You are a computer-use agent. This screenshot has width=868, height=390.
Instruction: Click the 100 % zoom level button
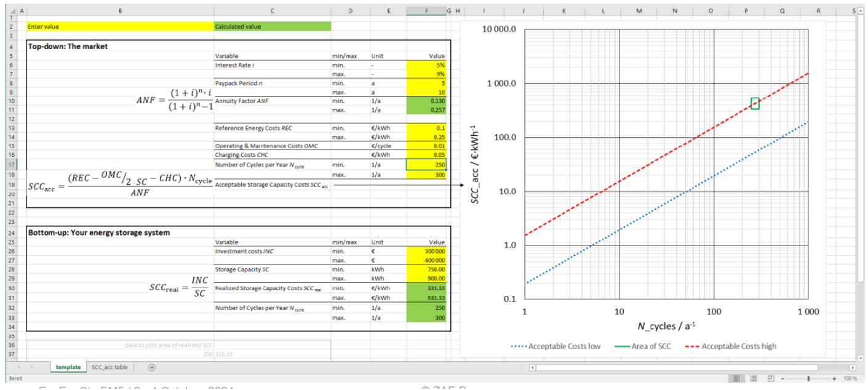(x=851, y=378)
